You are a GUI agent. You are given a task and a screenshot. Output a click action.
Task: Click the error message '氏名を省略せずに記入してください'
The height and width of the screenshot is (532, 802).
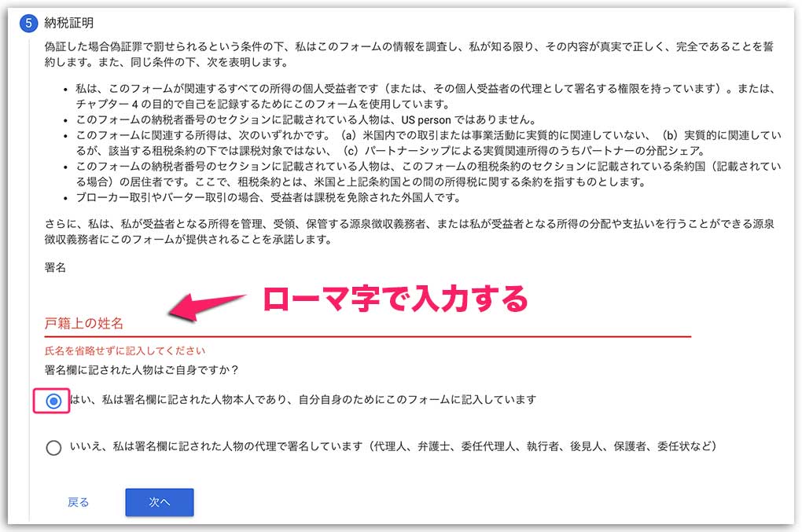pyautogui.click(x=122, y=351)
